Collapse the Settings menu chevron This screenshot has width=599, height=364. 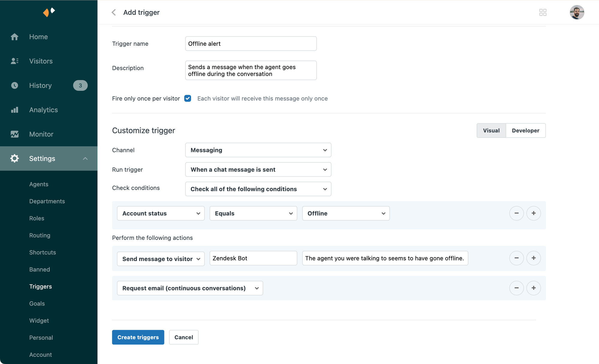pyautogui.click(x=85, y=159)
